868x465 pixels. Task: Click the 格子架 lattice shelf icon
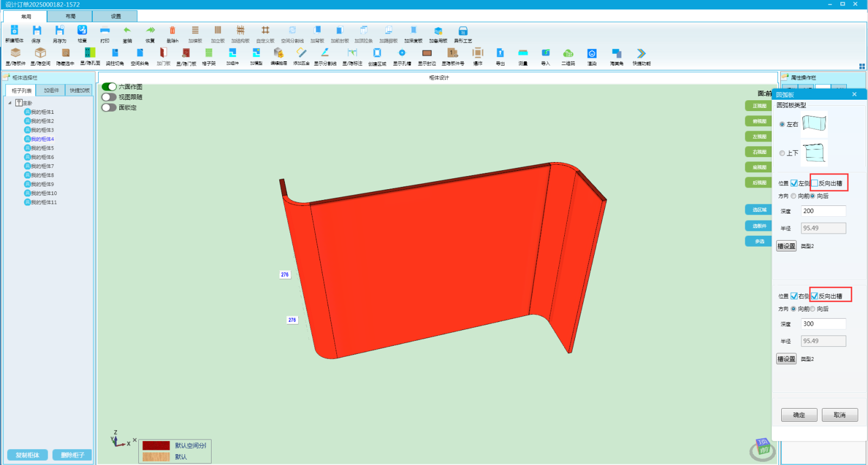(x=209, y=53)
